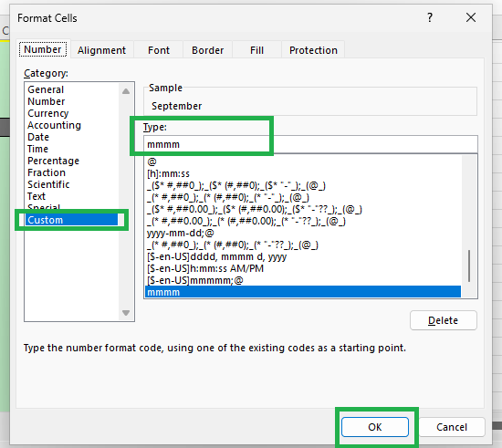The width and height of the screenshot is (502, 448).
Task: Select the Custom category
Action: coord(72,220)
